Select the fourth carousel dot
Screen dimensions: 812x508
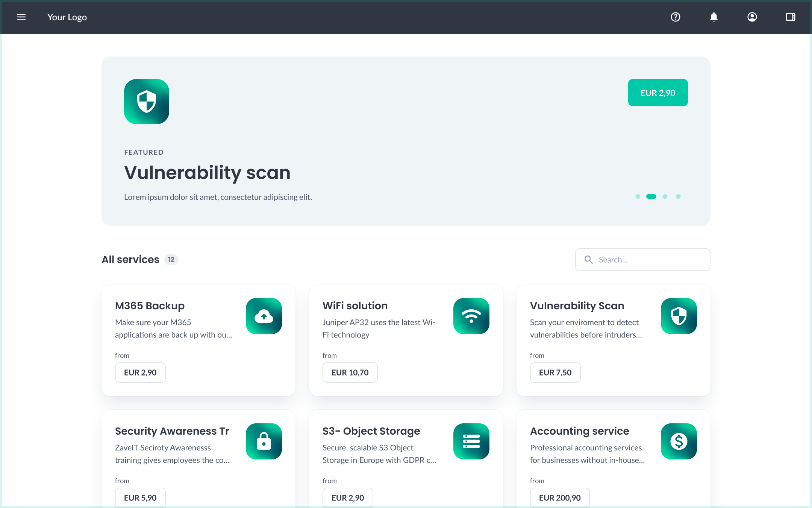678,196
